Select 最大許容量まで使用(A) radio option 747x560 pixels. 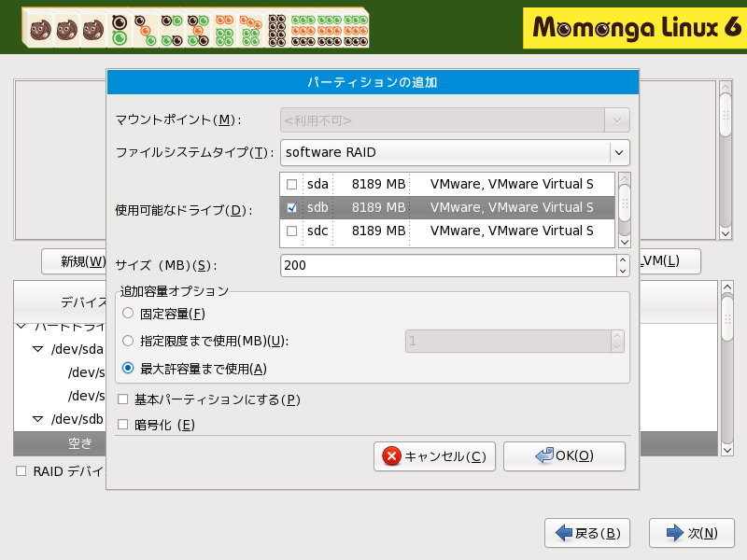128,368
